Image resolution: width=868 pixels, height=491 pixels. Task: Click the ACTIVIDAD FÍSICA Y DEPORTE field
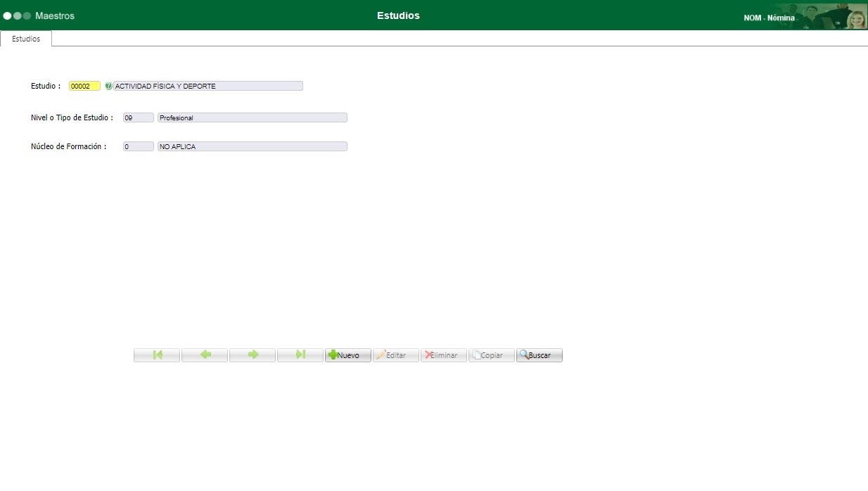click(208, 86)
